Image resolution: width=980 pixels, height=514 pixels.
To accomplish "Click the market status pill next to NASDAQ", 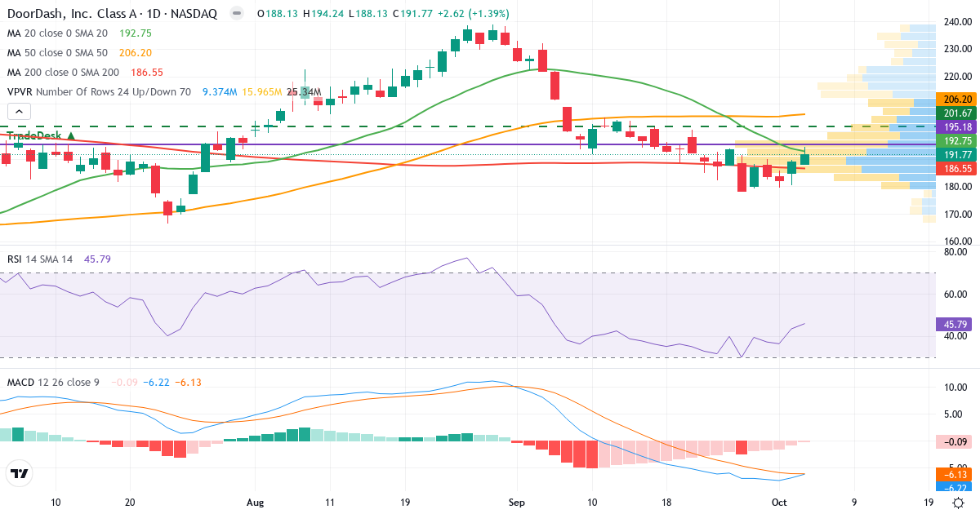I will [x=236, y=14].
